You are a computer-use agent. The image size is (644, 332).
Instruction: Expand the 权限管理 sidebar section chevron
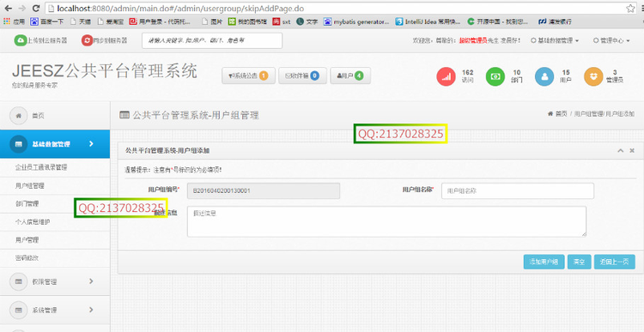[x=91, y=281]
